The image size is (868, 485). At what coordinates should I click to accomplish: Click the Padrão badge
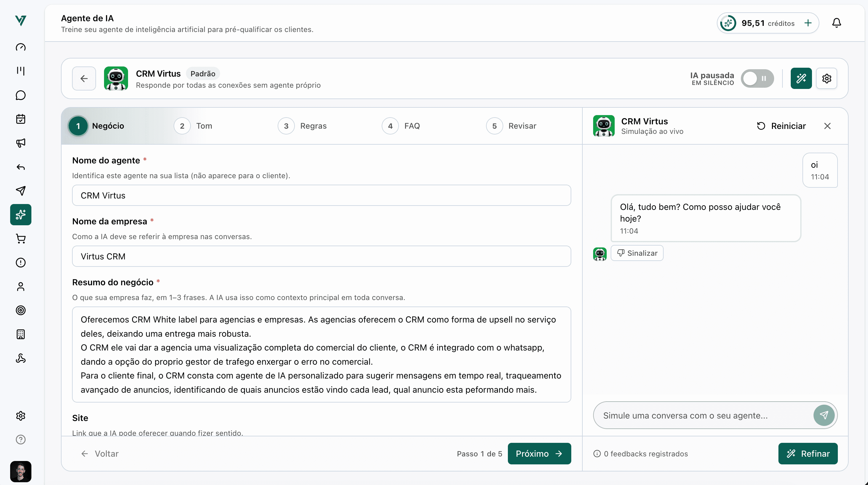point(203,74)
